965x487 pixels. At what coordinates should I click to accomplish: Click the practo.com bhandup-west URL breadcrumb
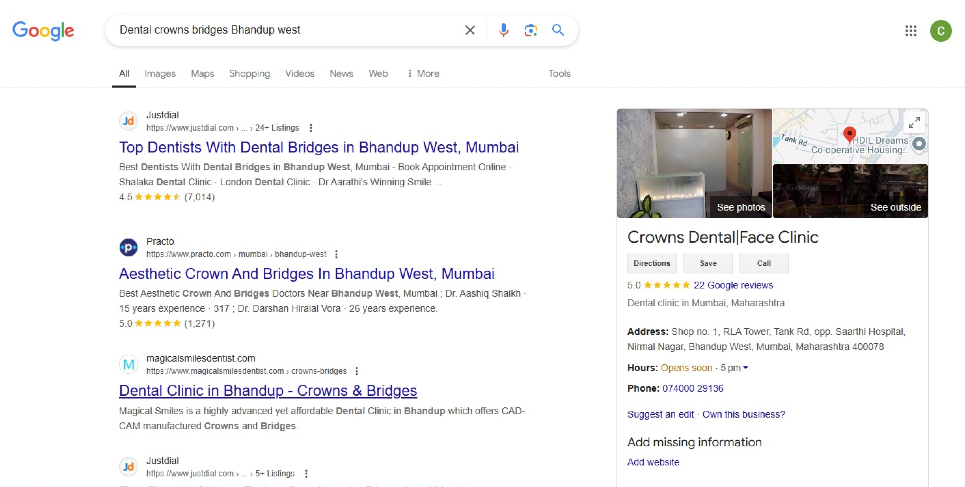coord(236,254)
